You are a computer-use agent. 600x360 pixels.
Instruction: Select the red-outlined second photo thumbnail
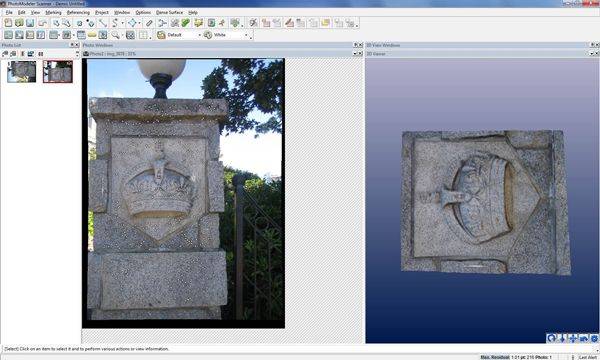(x=58, y=72)
